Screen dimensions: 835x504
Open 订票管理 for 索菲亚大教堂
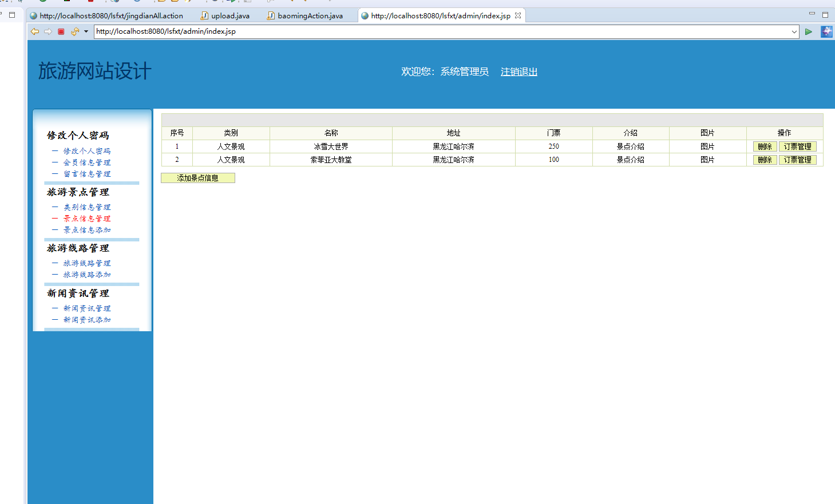(x=797, y=160)
